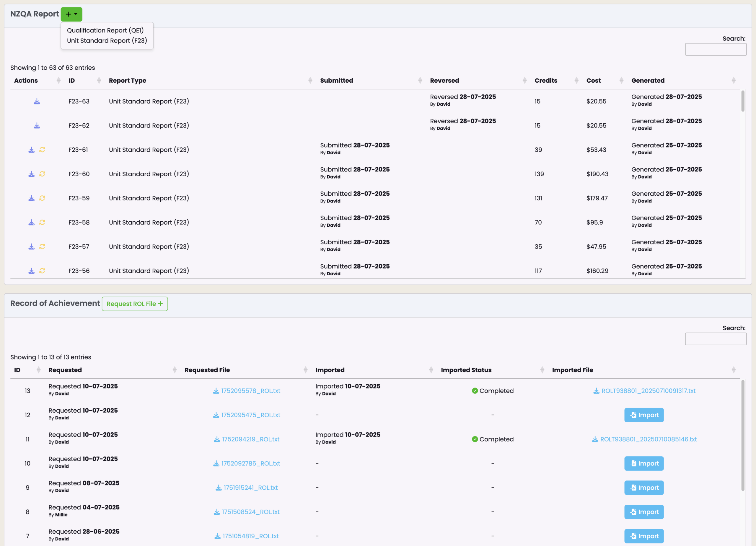Click Import button for request 9

(x=644, y=488)
